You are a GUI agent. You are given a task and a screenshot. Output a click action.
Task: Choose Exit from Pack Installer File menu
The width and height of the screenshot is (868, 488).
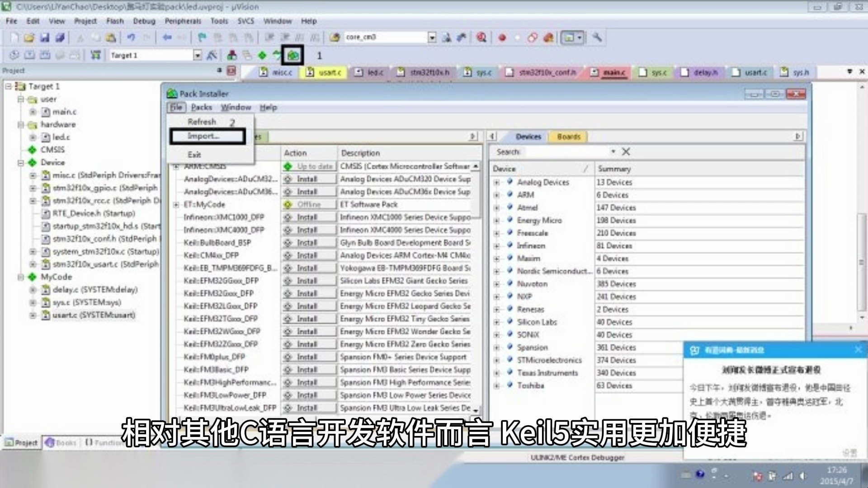(194, 155)
